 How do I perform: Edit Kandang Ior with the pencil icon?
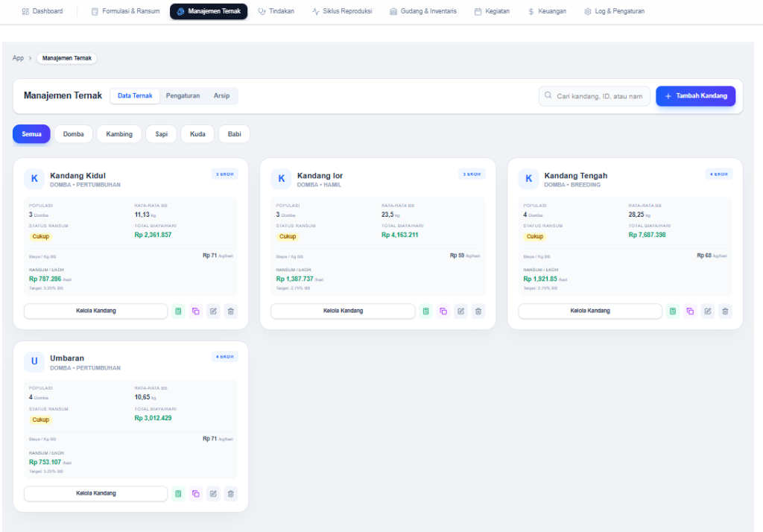click(x=460, y=311)
